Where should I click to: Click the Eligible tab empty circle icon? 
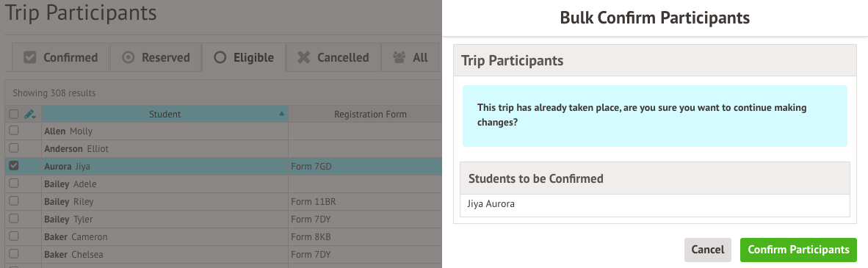[220, 57]
